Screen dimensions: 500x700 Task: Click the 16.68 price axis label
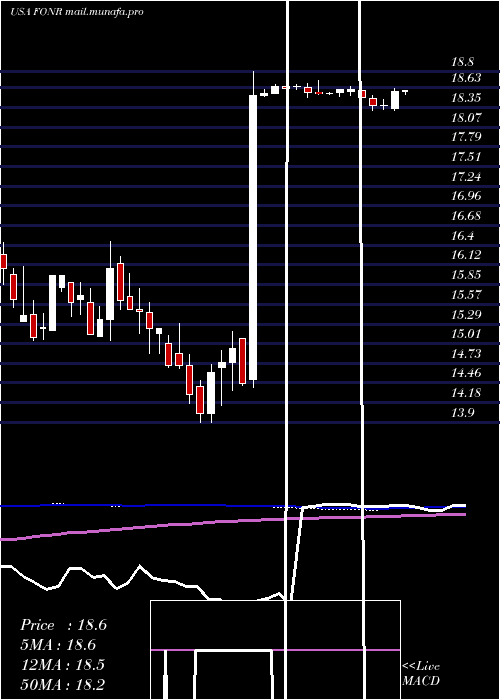(x=466, y=216)
